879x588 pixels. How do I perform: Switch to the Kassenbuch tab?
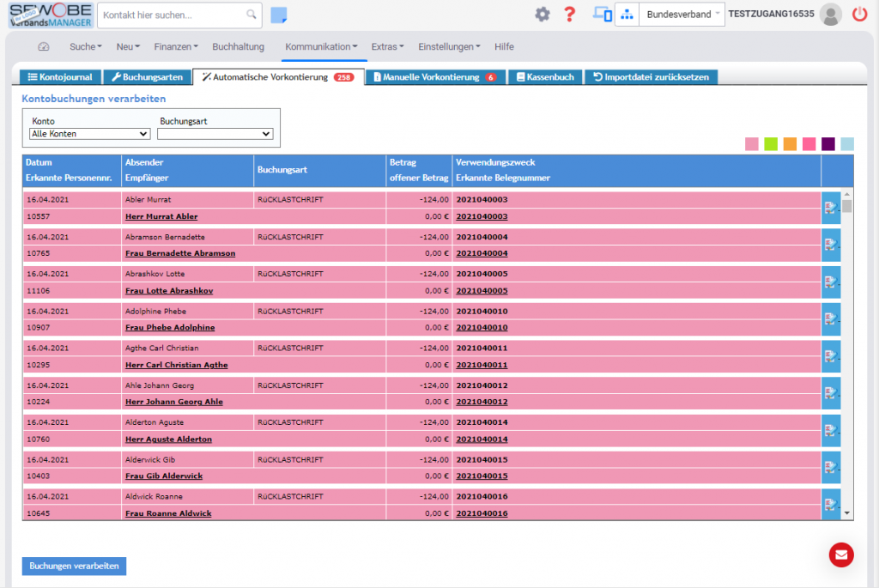(545, 77)
